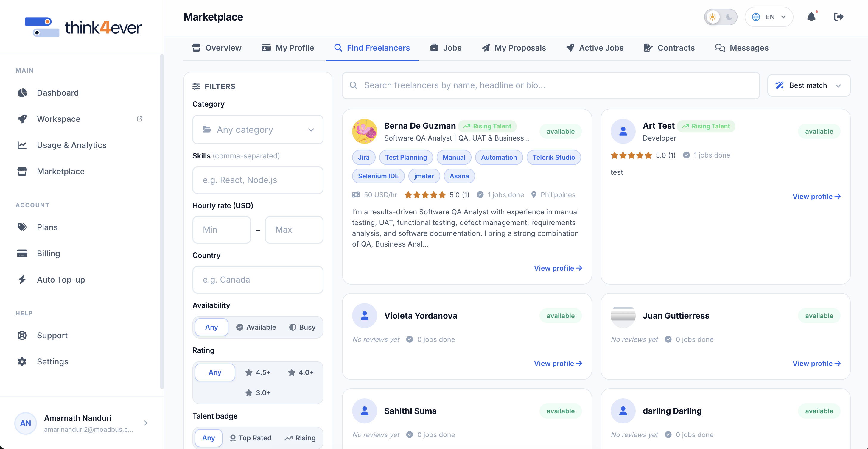Select Busy availability option
The width and height of the screenshot is (868, 449).
click(x=302, y=327)
